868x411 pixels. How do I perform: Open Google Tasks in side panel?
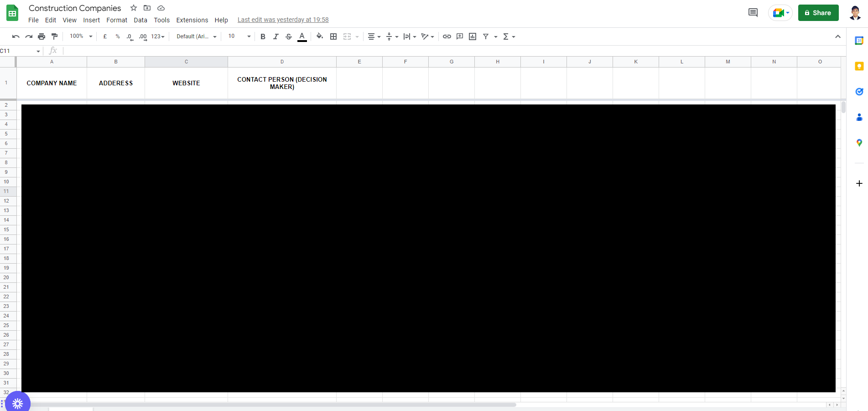pos(859,92)
